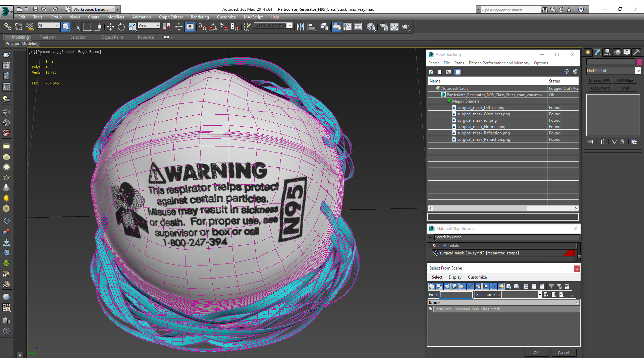The image size is (644, 362).
Task: Open the selection filter All dropdown
Action: 48,25
